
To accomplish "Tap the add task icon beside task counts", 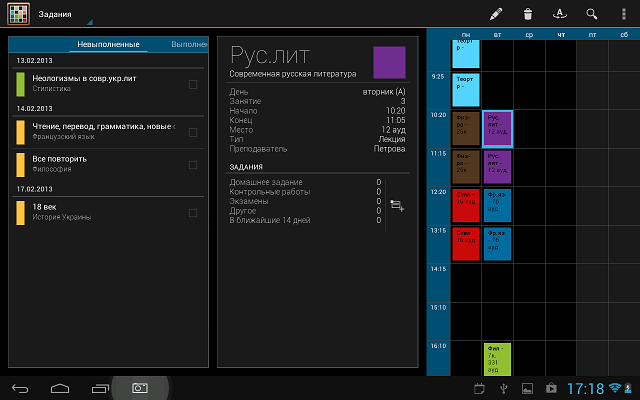I will [397, 206].
